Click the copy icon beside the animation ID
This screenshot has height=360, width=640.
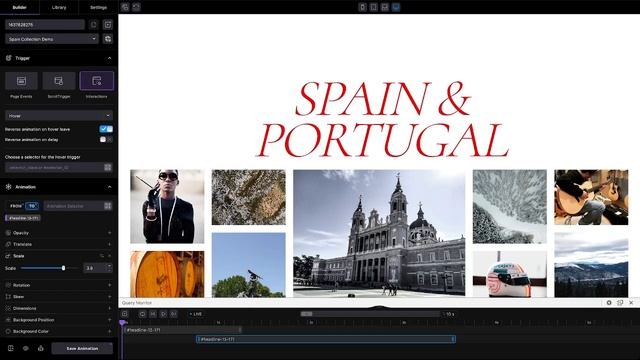point(93,25)
